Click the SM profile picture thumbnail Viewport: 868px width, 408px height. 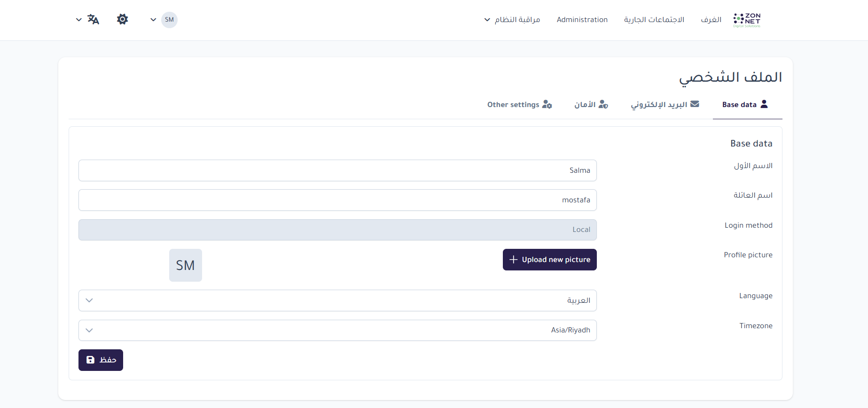click(186, 265)
